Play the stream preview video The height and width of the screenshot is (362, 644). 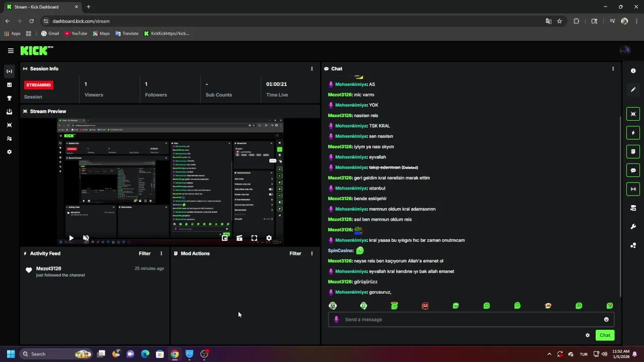pyautogui.click(x=71, y=238)
